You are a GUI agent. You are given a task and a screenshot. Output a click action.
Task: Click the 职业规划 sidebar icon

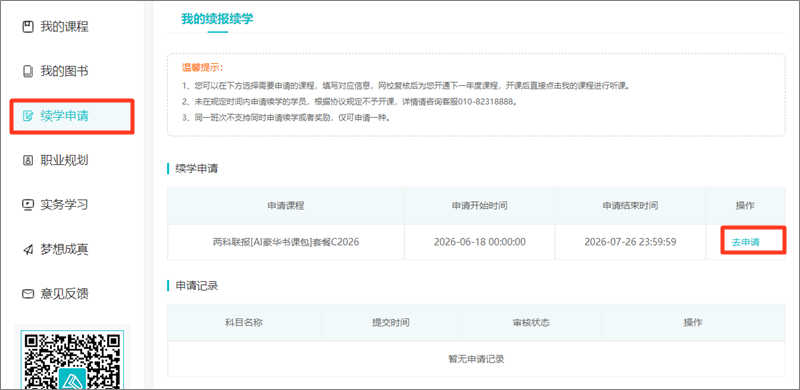[28, 160]
